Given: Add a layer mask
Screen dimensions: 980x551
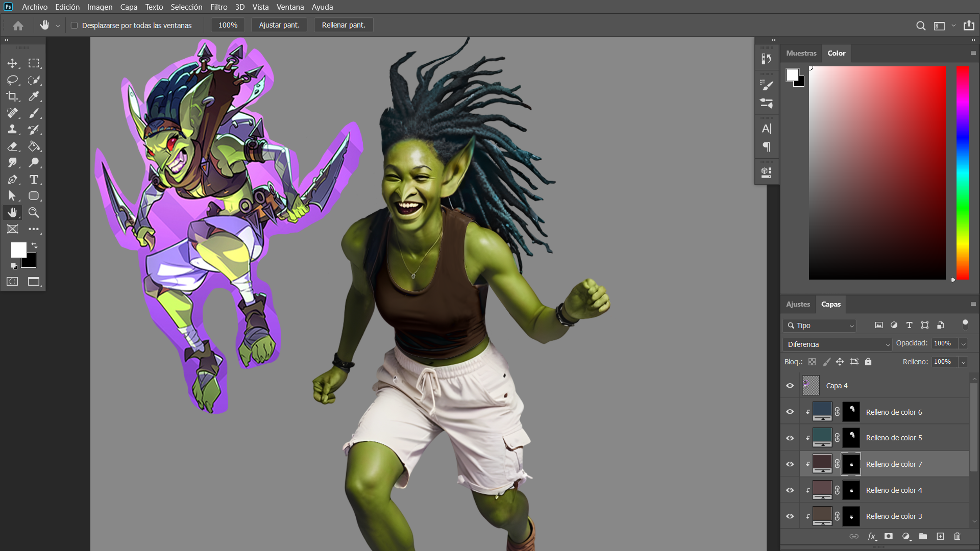Looking at the screenshot, I should point(889,536).
